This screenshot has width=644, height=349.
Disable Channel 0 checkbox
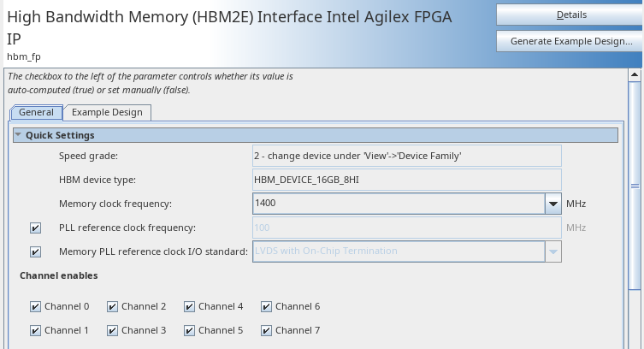[35, 306]
